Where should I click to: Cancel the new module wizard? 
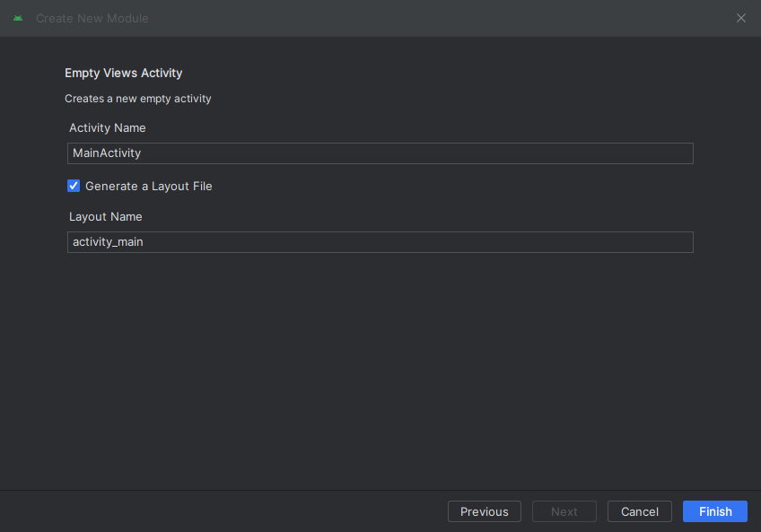point(640,511)
